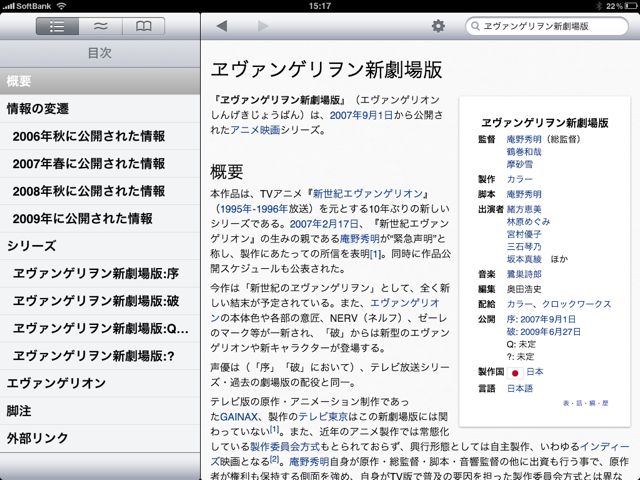Open 緒方恵美 in the cast list

coord(524,209)
